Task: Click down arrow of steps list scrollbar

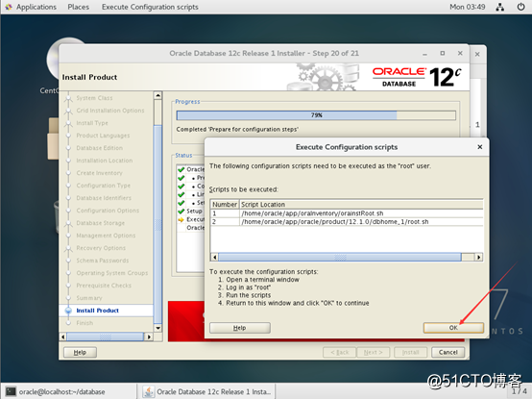Action: point(157,328)
